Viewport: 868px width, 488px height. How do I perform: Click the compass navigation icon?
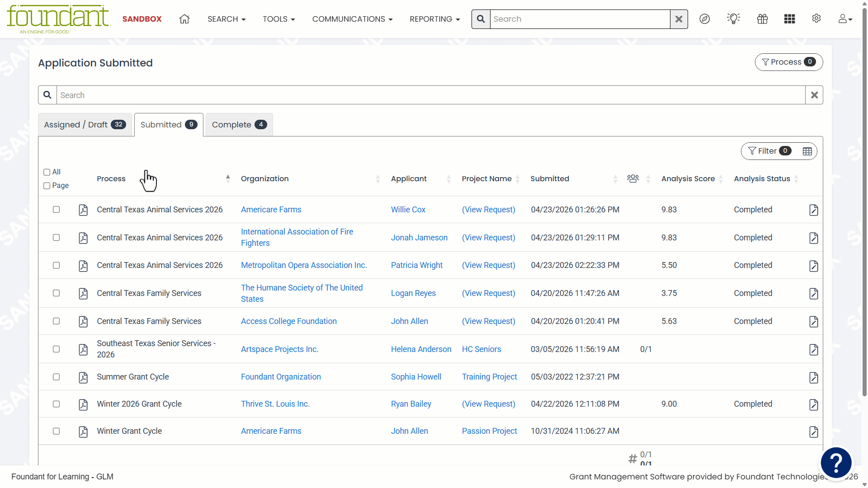click(x=704, y=19)
